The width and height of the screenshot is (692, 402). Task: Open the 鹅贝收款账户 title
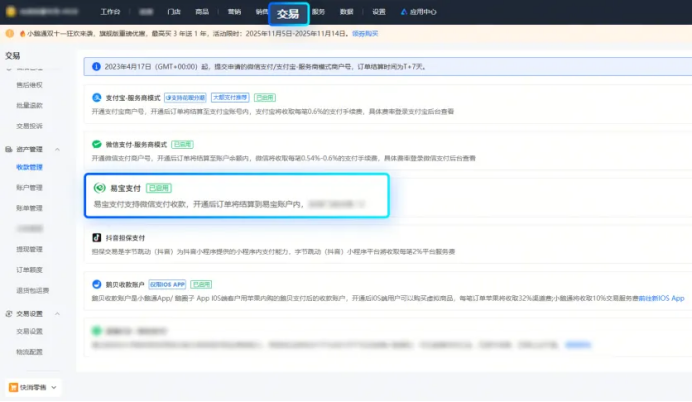(125, 284)
